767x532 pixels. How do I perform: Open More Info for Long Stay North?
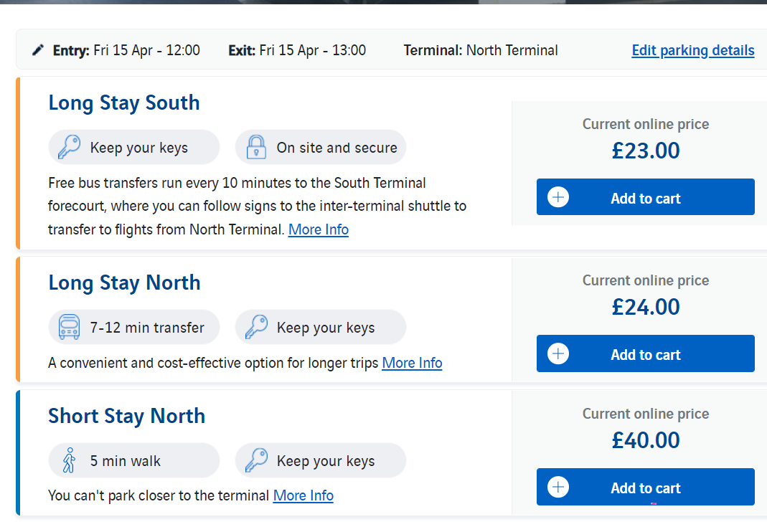[x=412, y=363]
